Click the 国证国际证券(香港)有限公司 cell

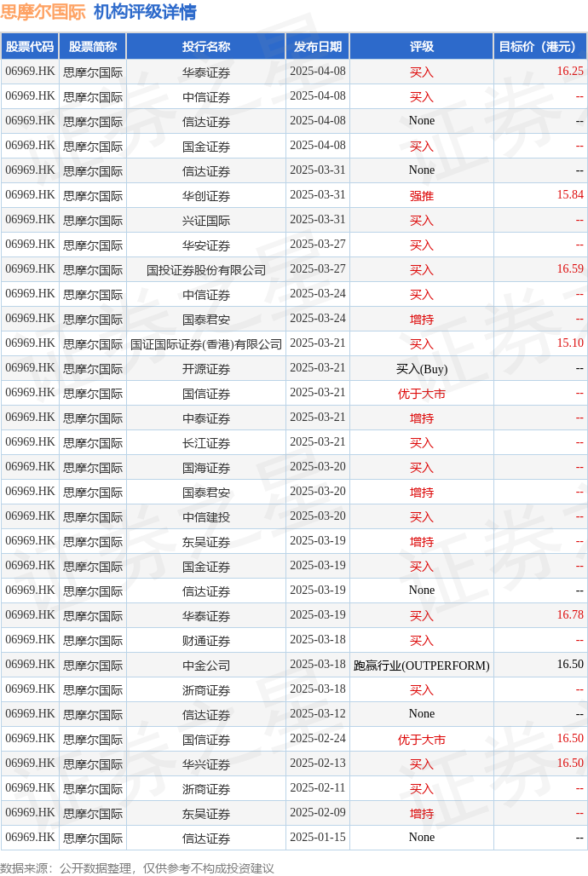(205, 343)
